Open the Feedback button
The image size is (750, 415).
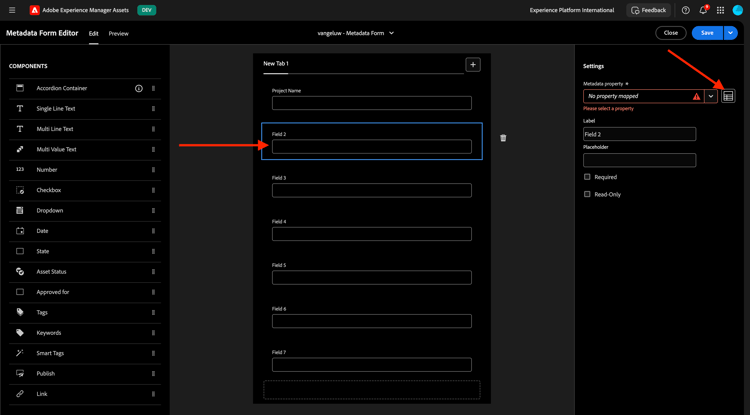point(648,10)
